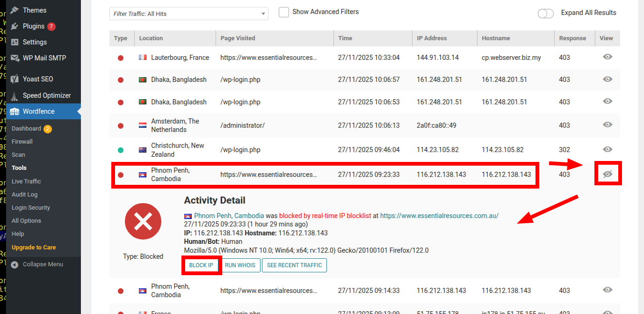The height and width of the screenshot is (314, 644).
Task: Click red status dot in Lauterbourg row
Action: pyautogui.click(x=121, y=58)
